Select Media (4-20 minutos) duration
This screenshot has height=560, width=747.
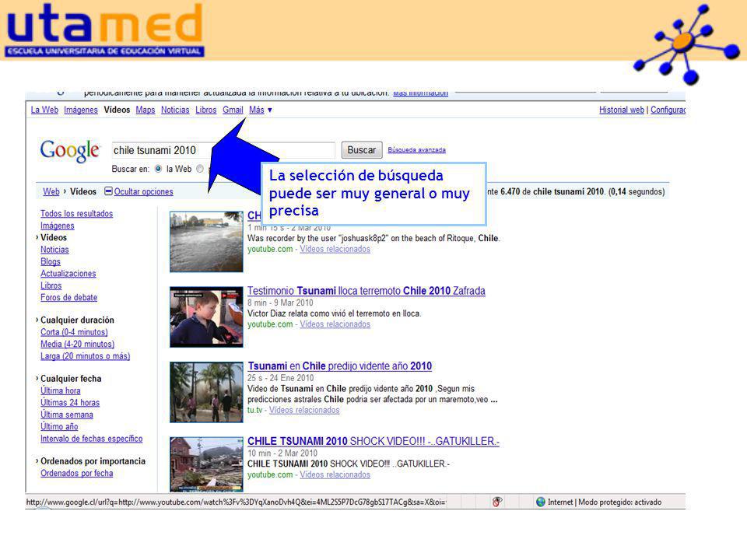(x=77, y=344)
